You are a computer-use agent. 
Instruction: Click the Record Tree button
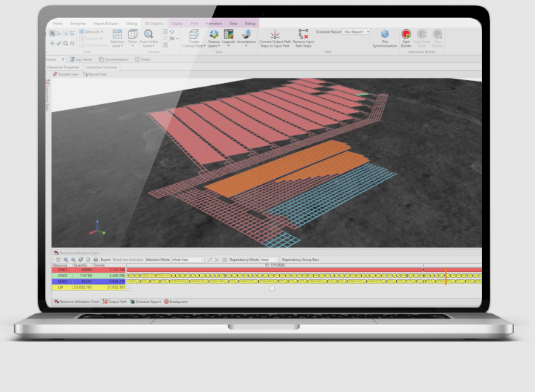(95, 74)
